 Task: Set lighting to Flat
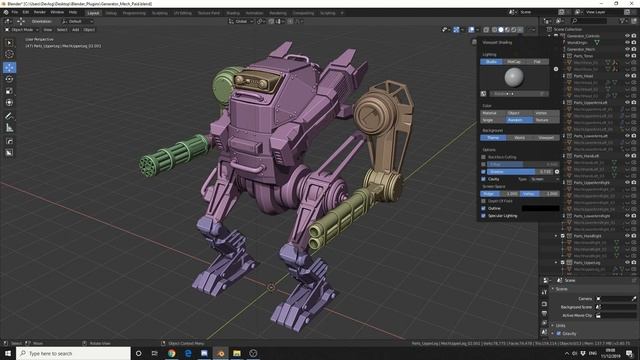click(537, 62)
